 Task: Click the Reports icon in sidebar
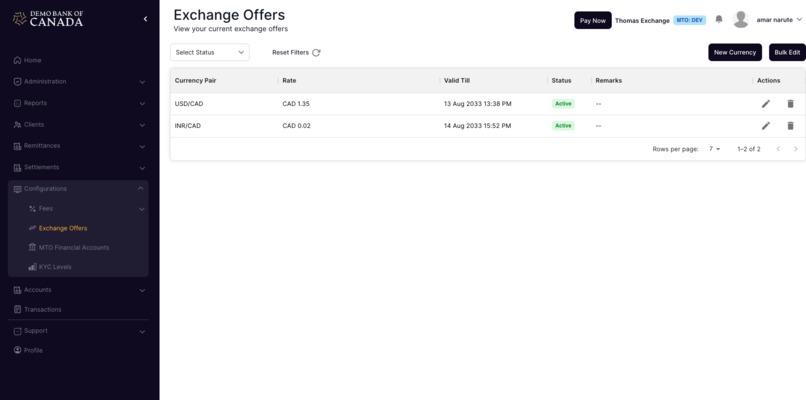click(17, 103)
